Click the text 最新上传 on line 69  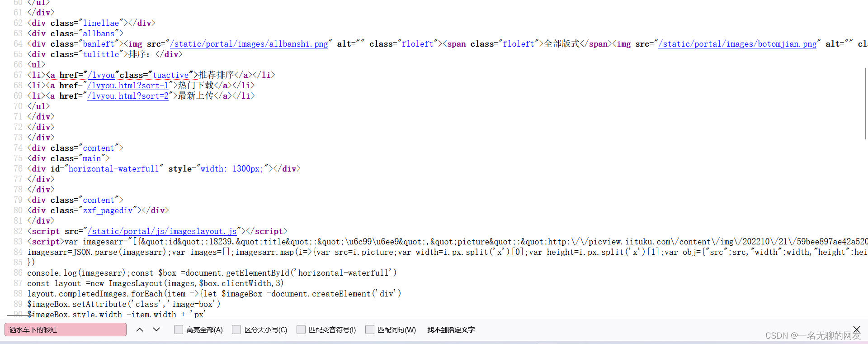[x=196, y=96]
